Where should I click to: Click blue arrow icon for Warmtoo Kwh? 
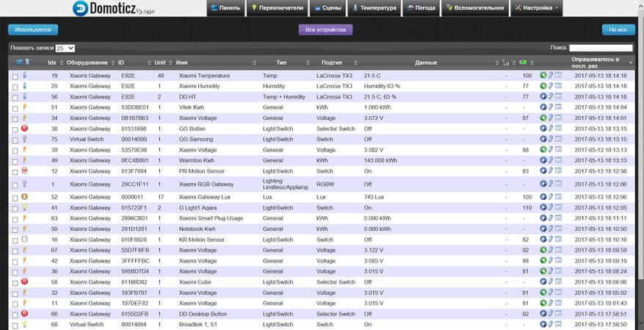point(543,160)
